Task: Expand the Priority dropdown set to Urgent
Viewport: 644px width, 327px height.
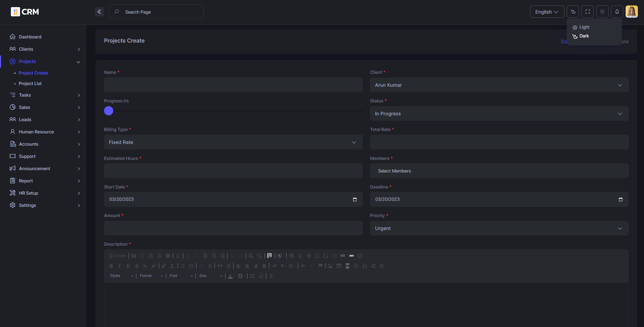Action: [x=499, y=228]
